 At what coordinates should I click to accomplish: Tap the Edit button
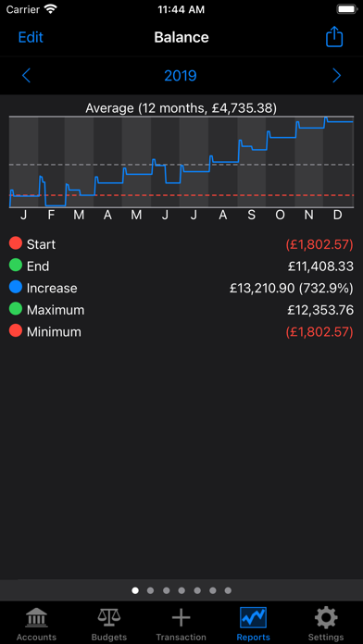[31, 37]
